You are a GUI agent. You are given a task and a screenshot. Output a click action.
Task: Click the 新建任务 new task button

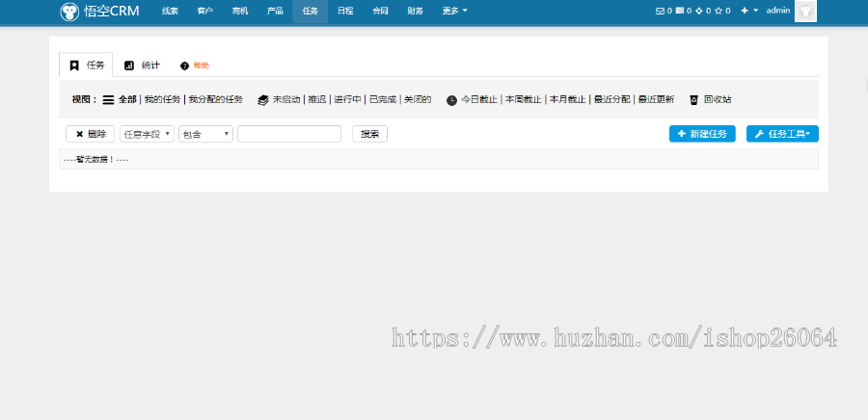[x=702, y=134]
